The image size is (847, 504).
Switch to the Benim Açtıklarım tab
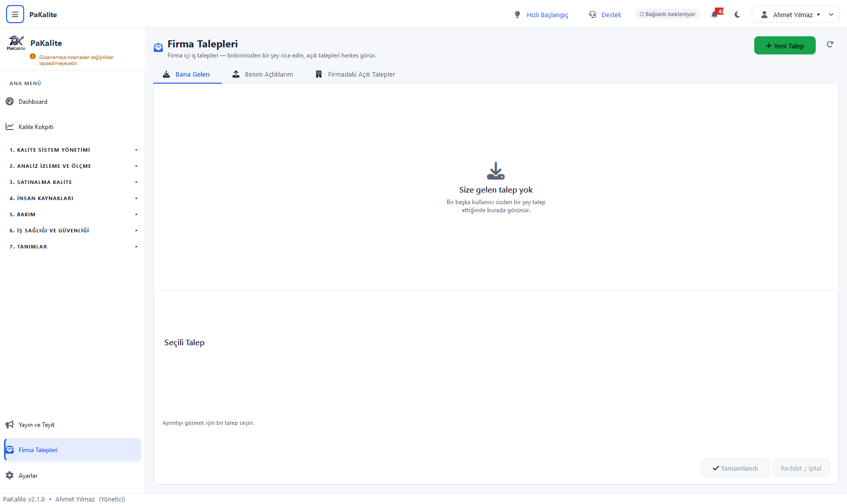pos(263,74)
